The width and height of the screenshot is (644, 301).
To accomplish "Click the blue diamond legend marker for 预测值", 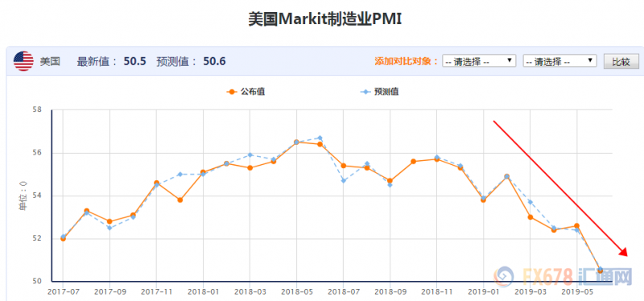I will (365, 92).
